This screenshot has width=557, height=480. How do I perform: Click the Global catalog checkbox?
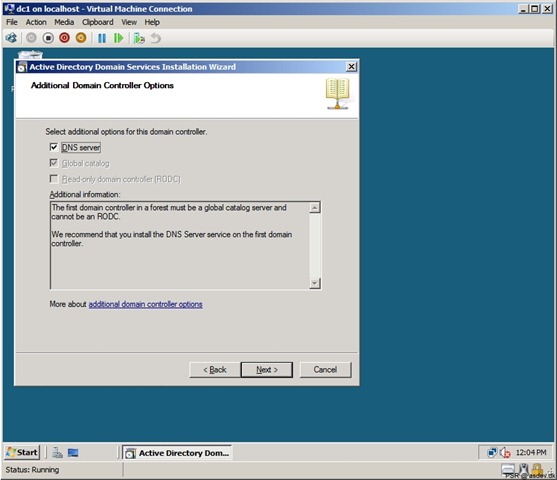coord(54,163)
